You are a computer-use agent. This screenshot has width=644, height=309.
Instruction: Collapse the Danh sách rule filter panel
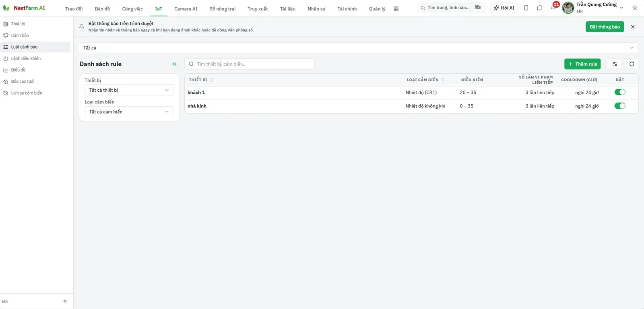174,64
